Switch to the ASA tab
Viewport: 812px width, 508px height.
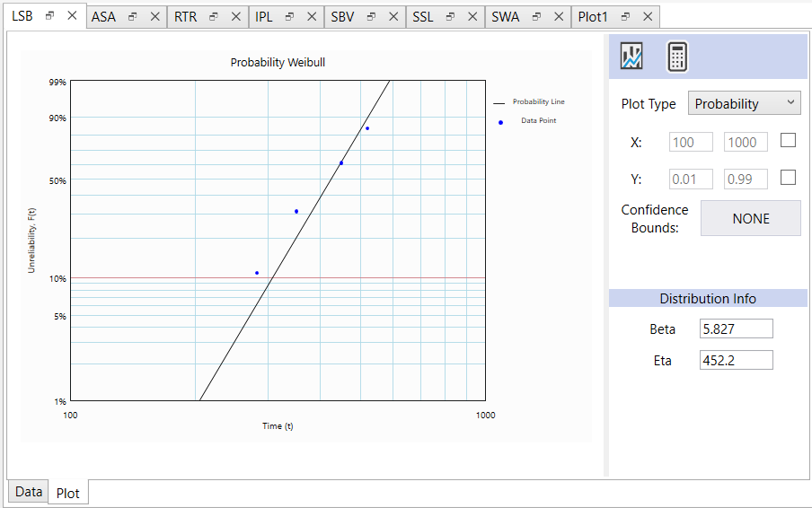103,16
